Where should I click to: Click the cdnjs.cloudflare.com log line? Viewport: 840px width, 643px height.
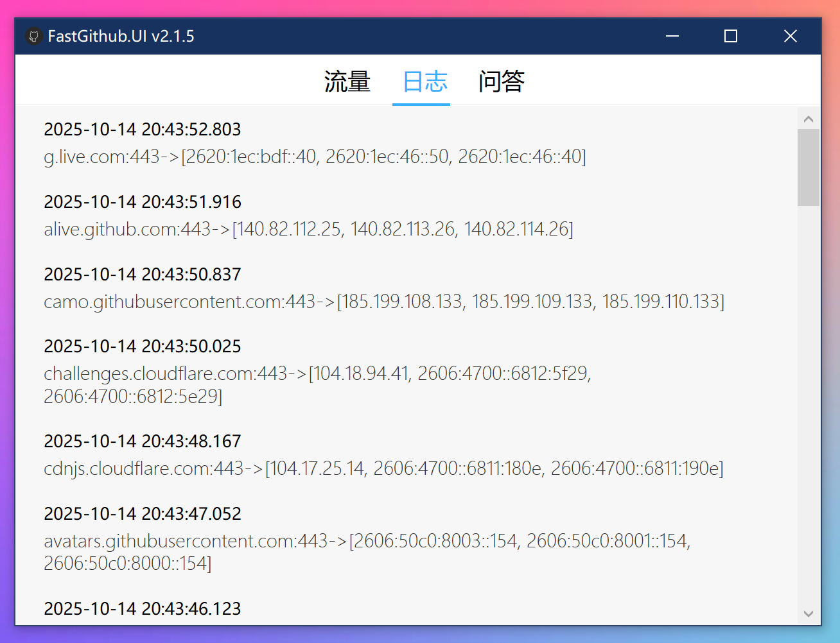coord(383,468)
